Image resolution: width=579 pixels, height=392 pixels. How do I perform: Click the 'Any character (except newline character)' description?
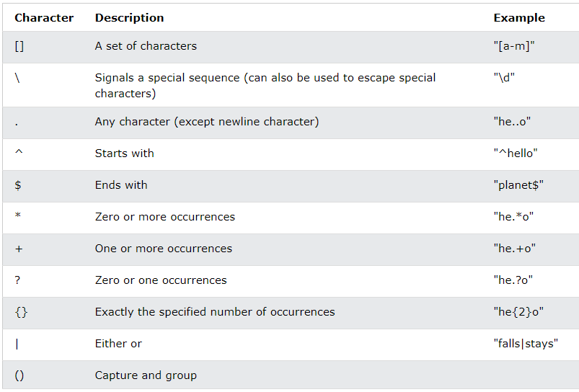[x=207, y=122]
